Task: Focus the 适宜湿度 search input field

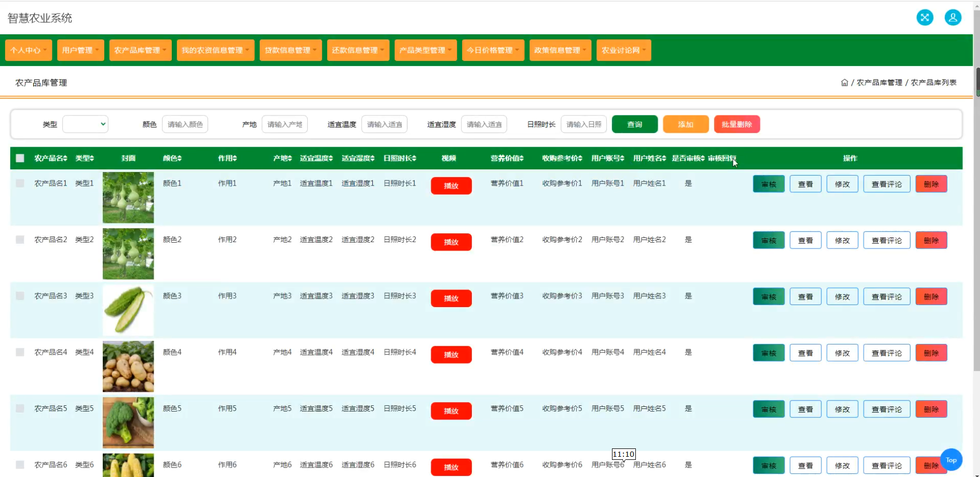Action: [484, 124]
